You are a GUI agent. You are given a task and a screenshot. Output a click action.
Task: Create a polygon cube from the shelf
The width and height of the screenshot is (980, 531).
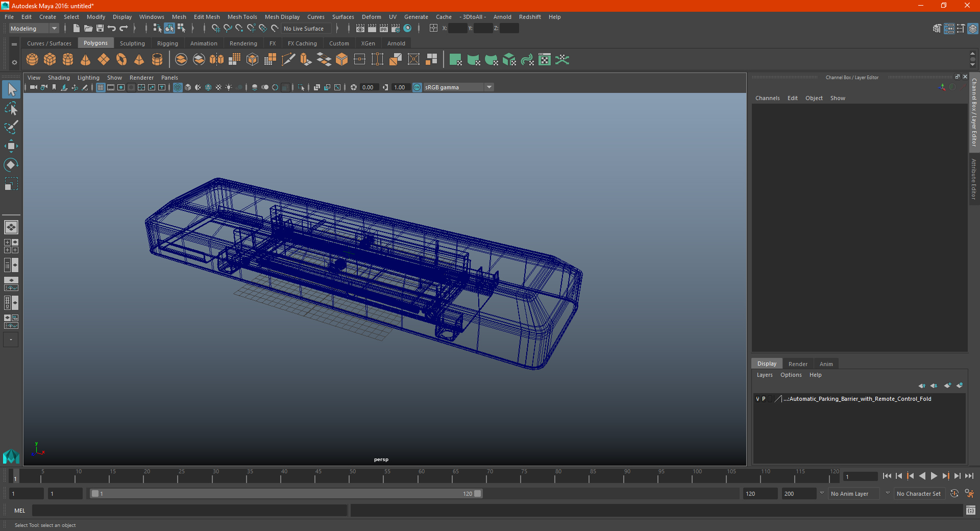click(x=50, y=60)
